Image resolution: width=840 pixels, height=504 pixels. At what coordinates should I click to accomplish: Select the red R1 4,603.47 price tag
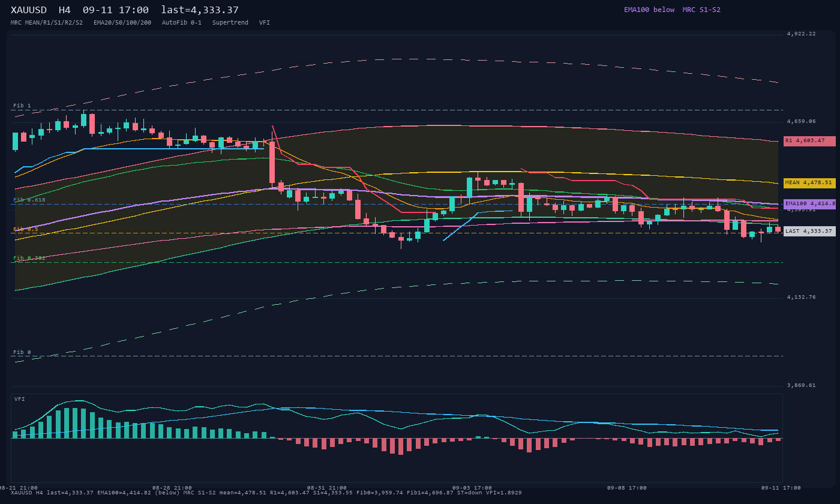pyautogui.click(x=809, y=141)
